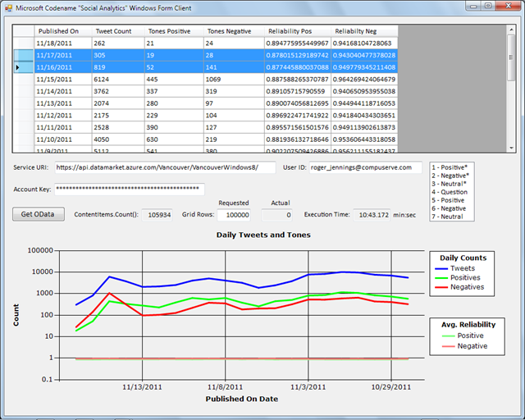Screen dimensions: 525x420
Task: Click the Tweet Count column header
Action: 116,30
